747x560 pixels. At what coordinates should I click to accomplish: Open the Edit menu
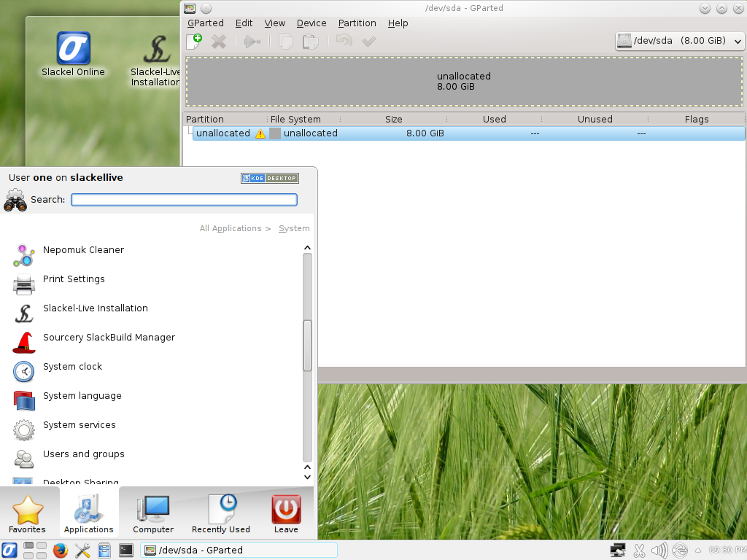244,23
